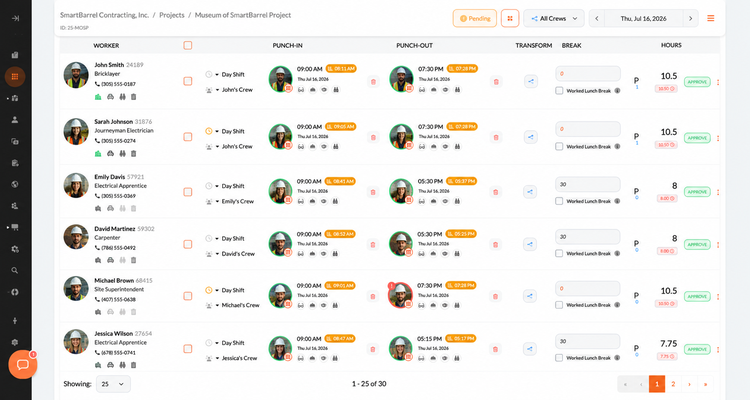Click transform icon for Sarah Johnson
Image resolution: width=750 pixels, height=400 pixels.
point(530,137)
